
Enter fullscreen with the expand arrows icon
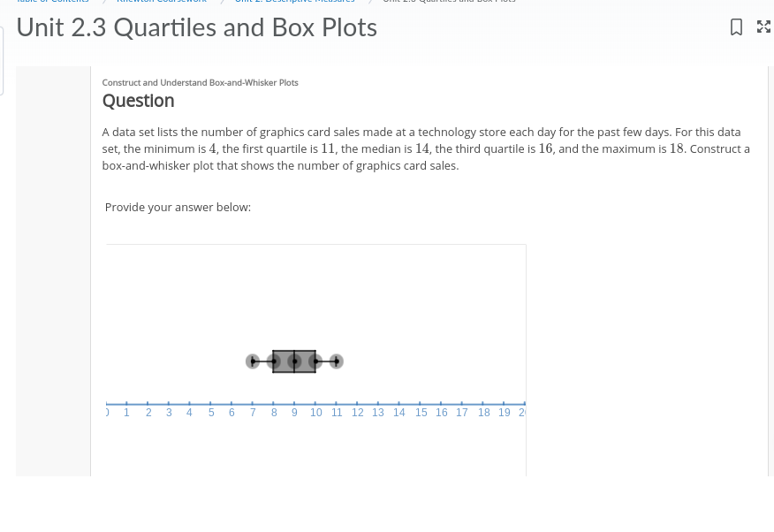(763, 27)
